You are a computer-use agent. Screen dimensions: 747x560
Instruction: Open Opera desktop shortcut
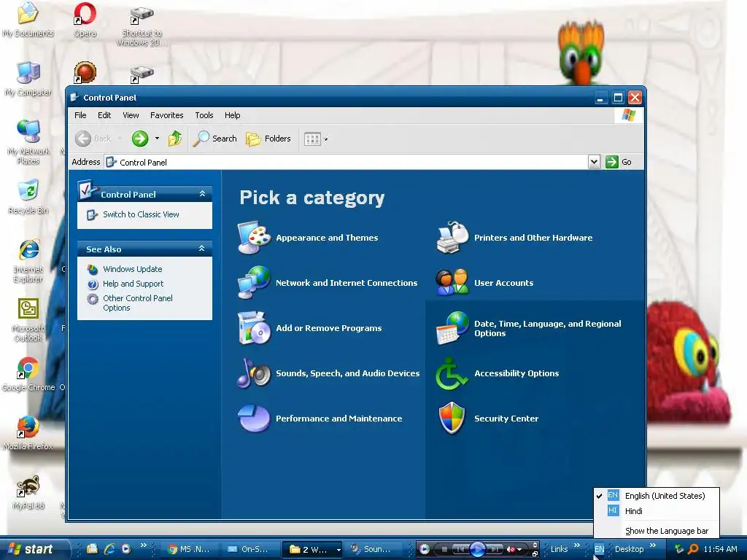[85, 20]
